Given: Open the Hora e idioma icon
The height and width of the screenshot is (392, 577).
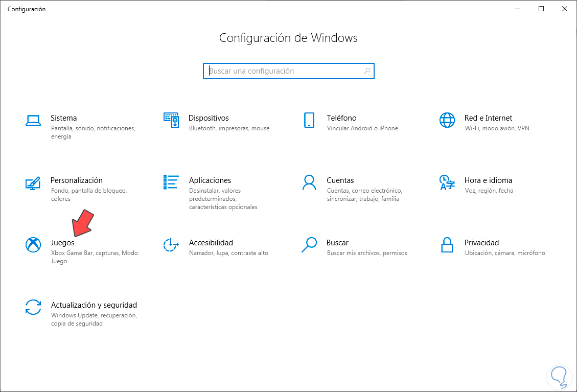Looking at the screenshot, I should (447, 182).
